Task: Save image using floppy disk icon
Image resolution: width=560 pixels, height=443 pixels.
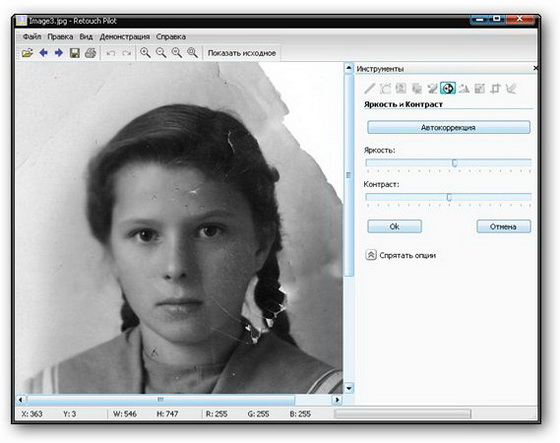Action: 75,53
